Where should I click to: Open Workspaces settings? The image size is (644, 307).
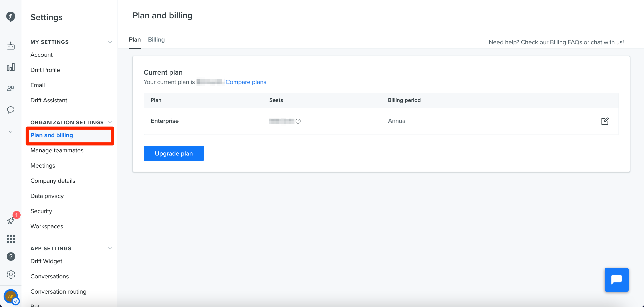(47, 226)
